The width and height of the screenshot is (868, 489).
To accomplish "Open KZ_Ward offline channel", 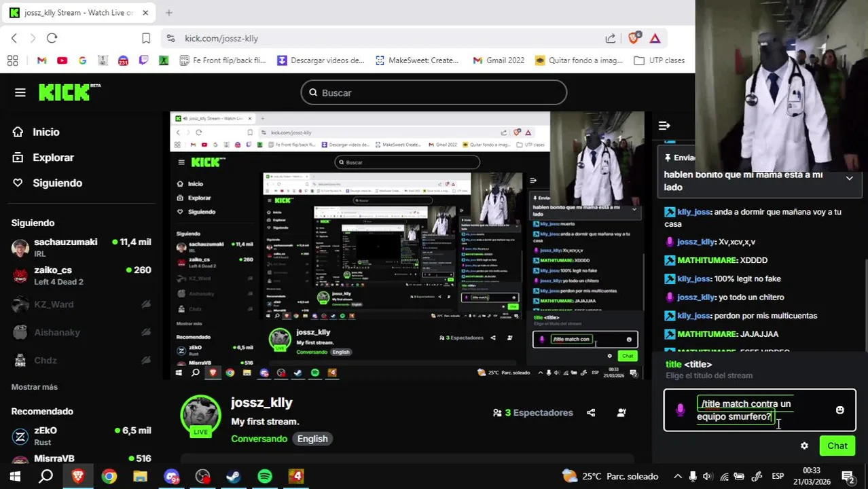I will [81, 304].
